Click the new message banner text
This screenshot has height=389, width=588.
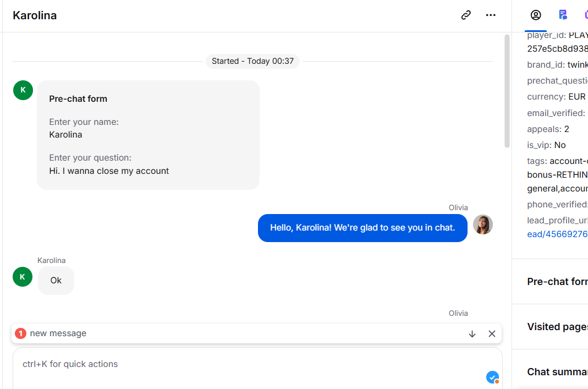click(x=58, y=333)
